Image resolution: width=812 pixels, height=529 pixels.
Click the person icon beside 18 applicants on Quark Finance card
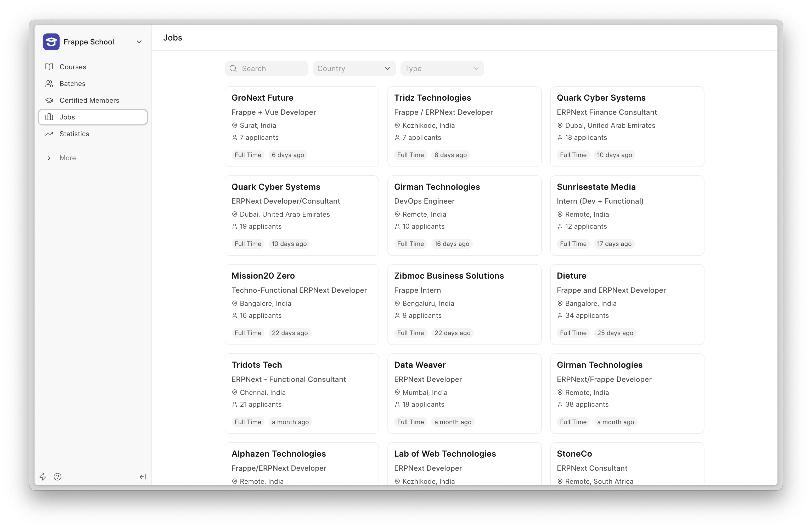[x=560, y=137]
